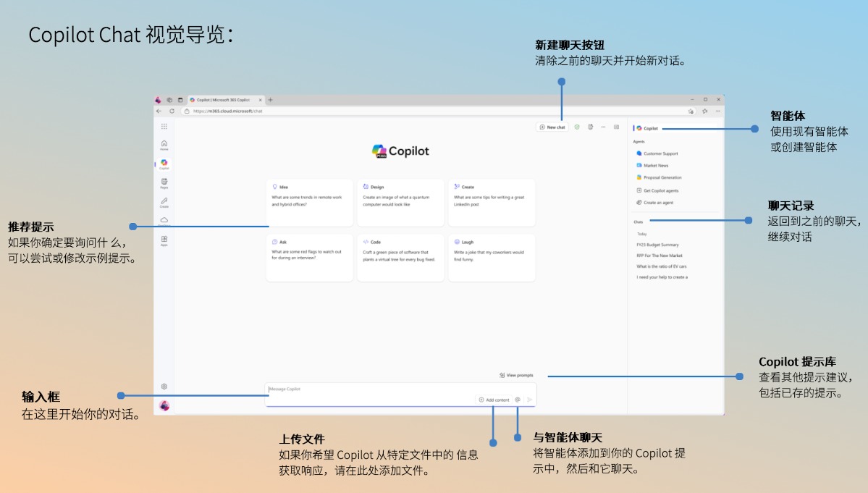Open Pages from the left sidebar
The width and height of the screenshot is (868, 493).
click(x=164, y=183)
